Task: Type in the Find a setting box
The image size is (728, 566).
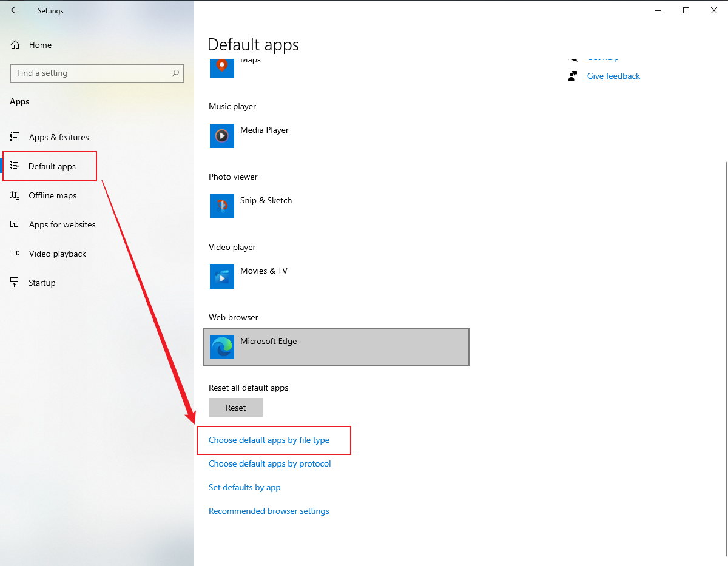Action: click(x=91, y=73)
